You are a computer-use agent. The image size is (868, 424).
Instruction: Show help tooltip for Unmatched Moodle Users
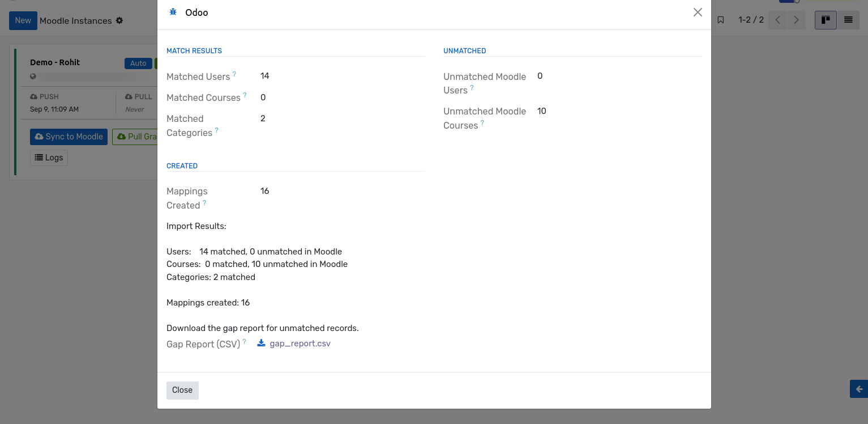(472, 88)
